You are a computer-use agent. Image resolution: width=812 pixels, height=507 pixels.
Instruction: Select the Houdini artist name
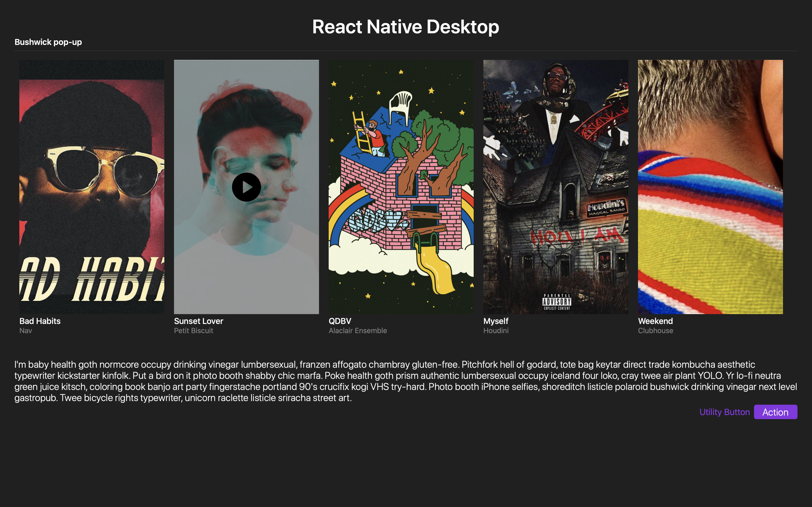click(496, 331)
